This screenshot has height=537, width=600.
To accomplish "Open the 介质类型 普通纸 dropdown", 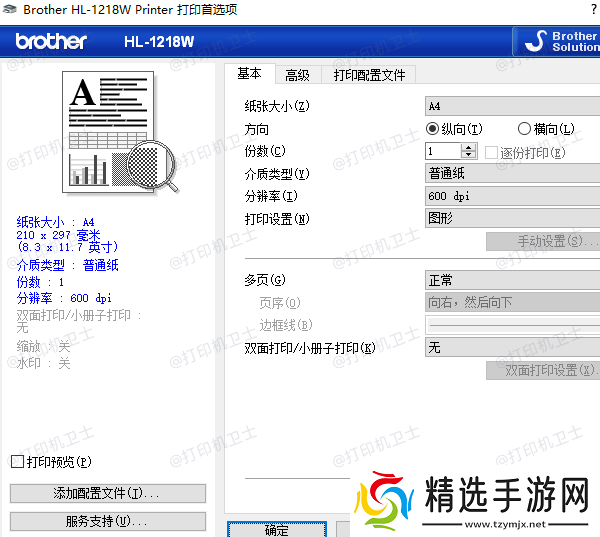I will click(512, 174).
